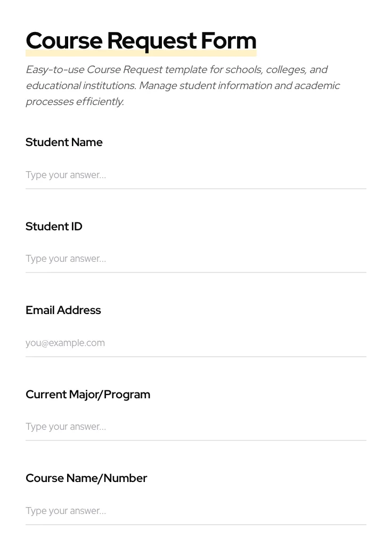Click the word Course in the title
392x546 pixels.
coord(63,41)
